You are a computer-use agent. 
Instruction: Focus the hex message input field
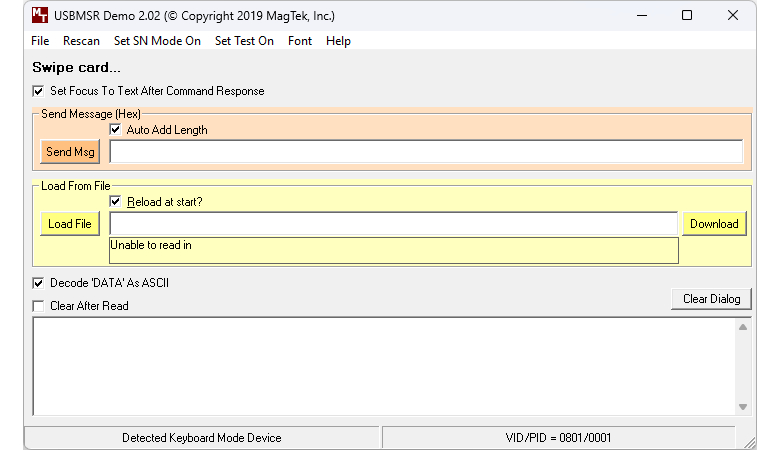tap(426, 152)
